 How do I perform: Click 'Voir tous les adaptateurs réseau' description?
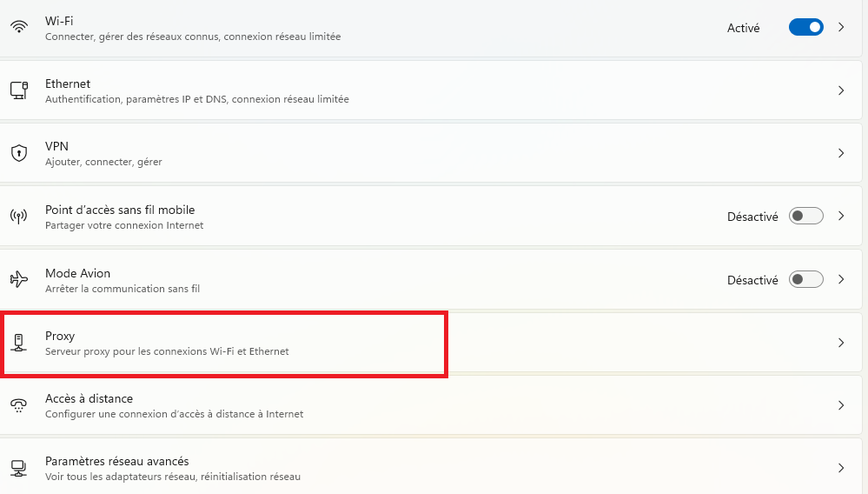click(173, 477)
